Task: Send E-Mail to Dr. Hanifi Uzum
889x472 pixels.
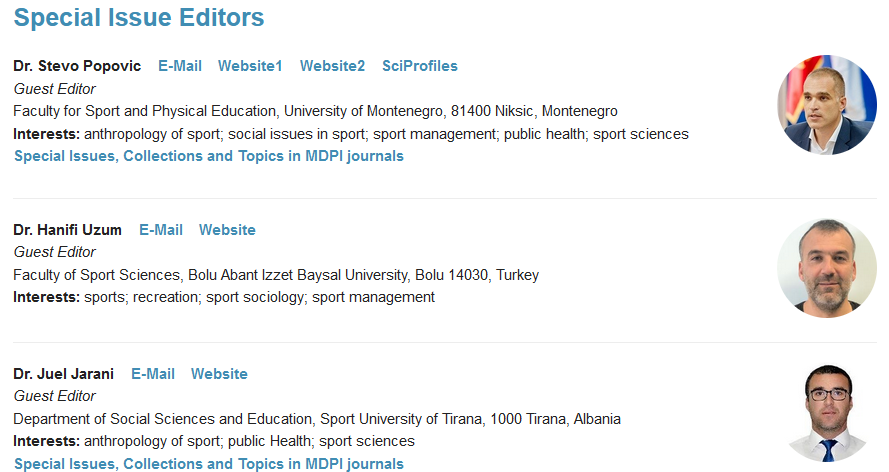Action: [161, 229]
